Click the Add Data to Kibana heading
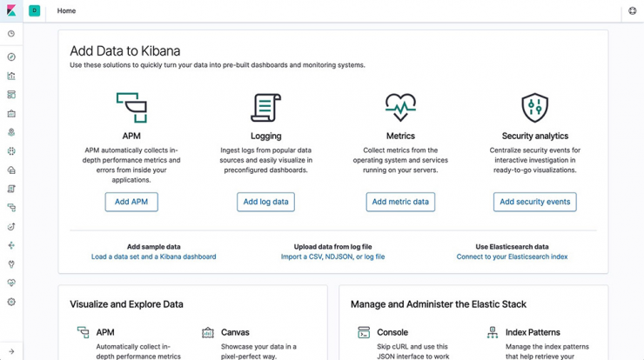644x360 pixels. coord(124,51)
